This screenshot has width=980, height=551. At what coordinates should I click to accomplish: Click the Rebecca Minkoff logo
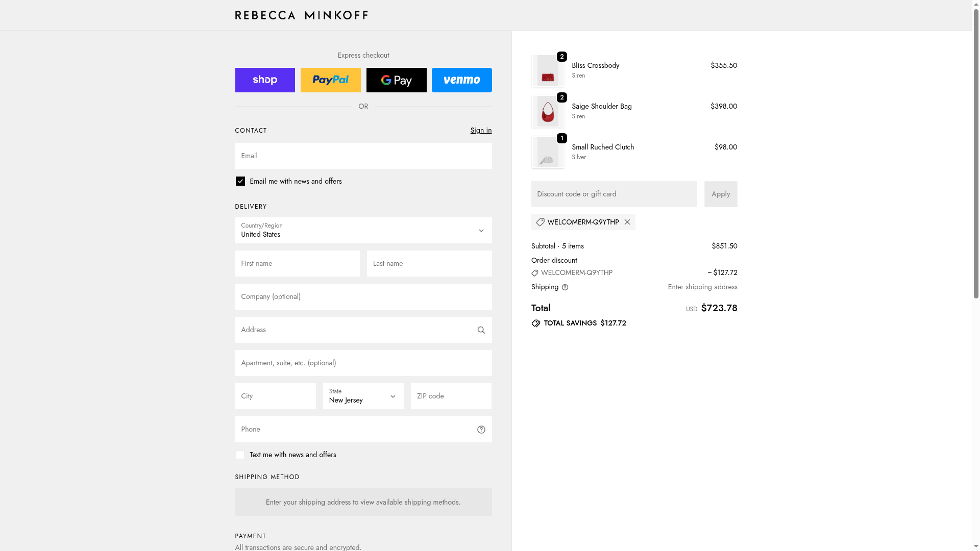click(x=301, y=15)
